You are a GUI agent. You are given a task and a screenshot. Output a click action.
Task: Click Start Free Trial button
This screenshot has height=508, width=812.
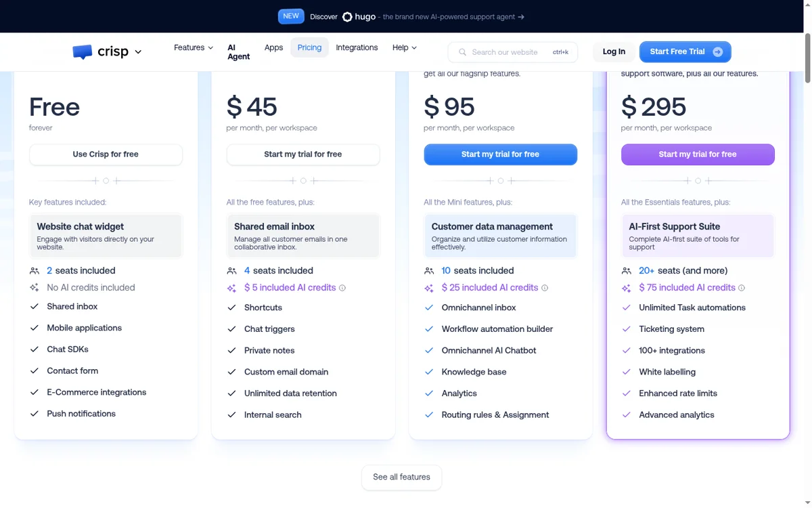tap(685, 51)
